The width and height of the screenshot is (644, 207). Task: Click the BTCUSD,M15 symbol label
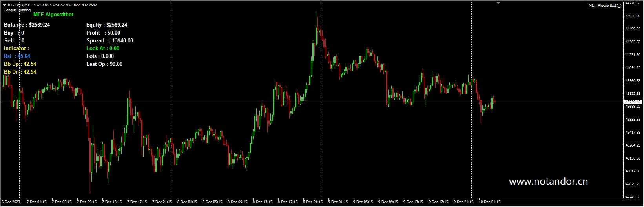(x=20, y=5)
